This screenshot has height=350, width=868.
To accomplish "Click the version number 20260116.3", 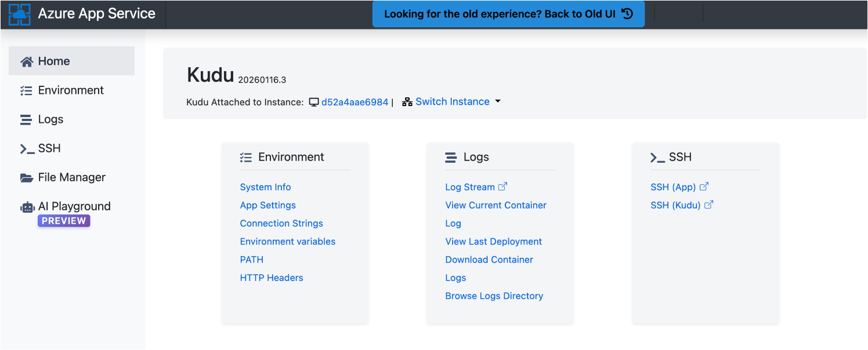I will tap(262, 80).
